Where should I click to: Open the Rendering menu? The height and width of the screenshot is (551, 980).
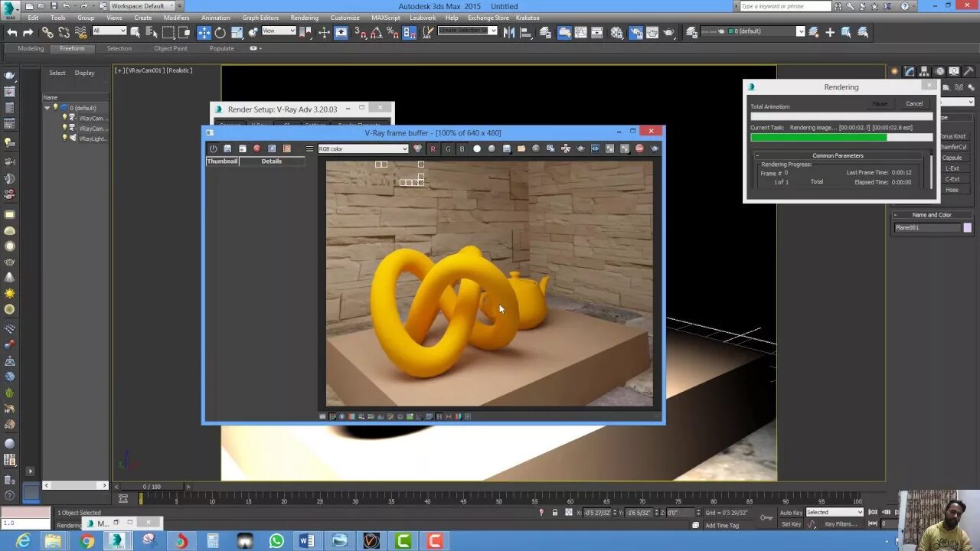304,18
